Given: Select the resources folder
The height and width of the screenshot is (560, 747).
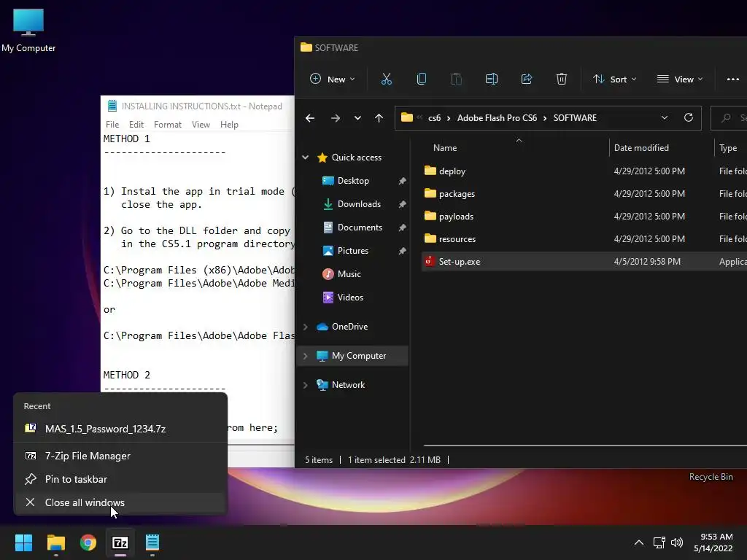Looking at the screenshot, I should click(x=457, y=239).
